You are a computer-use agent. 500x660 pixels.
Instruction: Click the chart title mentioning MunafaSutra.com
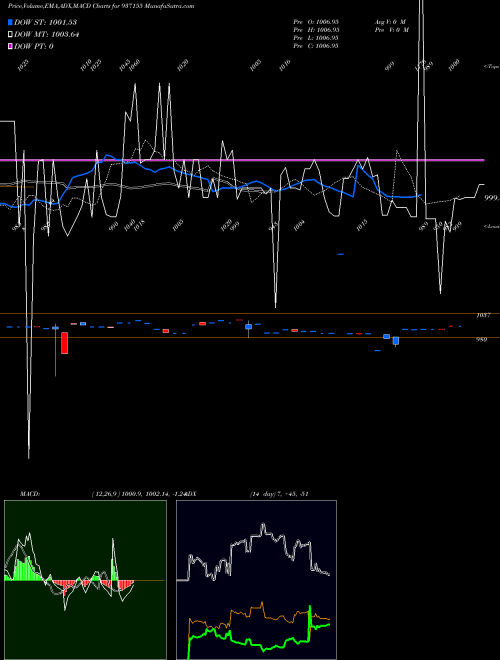[x=101, y=6]
